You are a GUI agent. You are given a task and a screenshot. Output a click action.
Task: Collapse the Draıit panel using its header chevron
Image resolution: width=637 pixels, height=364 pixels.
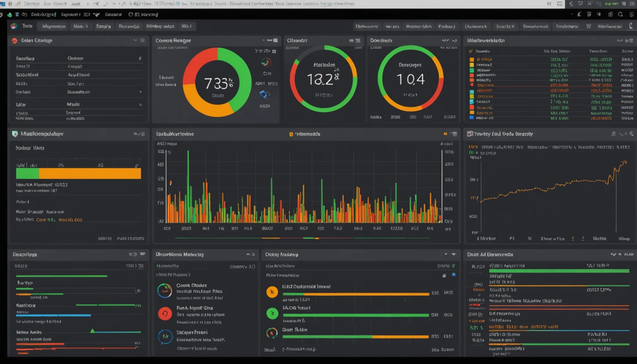click(x=613, y=254)
